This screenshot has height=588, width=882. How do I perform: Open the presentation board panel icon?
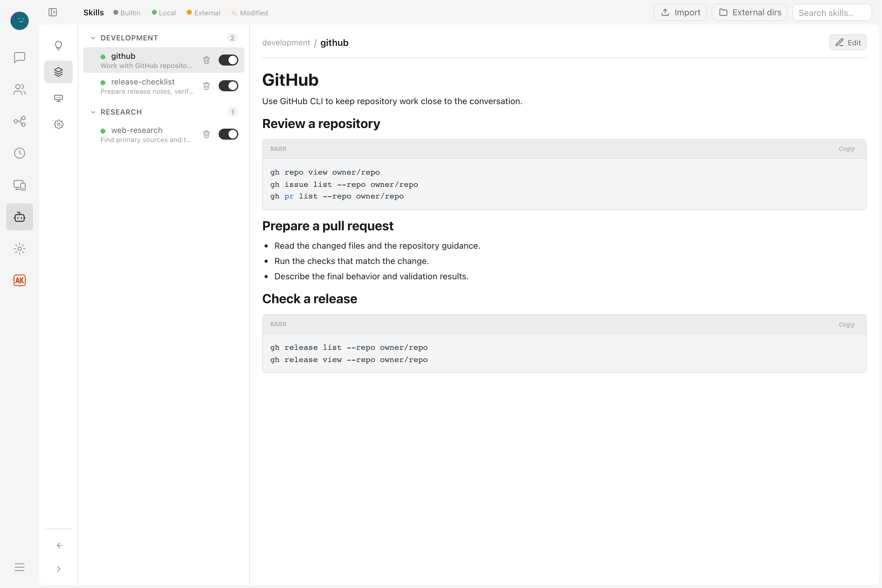click(58, 98)
